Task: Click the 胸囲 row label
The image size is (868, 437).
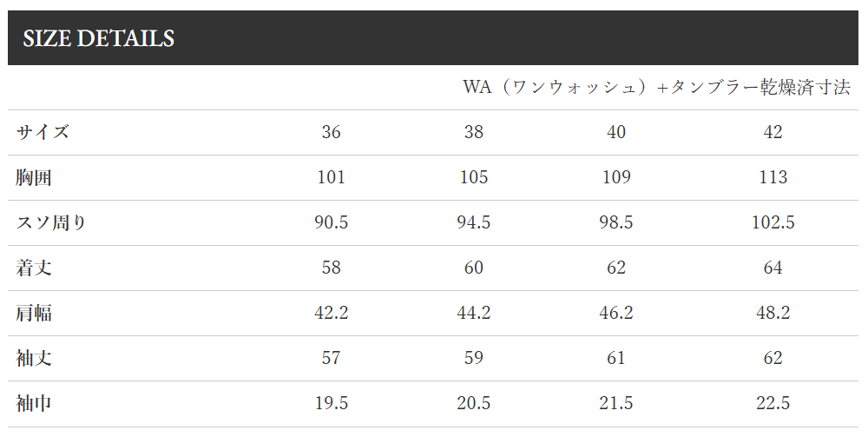Action: [34, 177]
